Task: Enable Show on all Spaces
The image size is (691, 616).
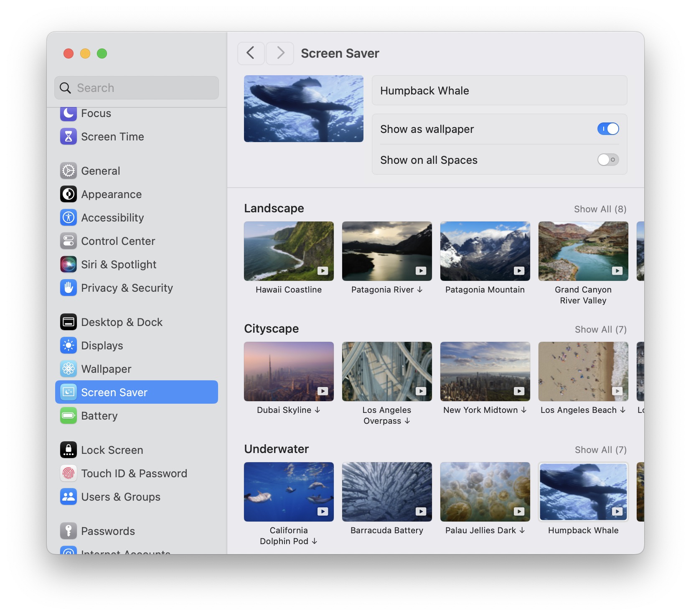Action: click(608, 160)
